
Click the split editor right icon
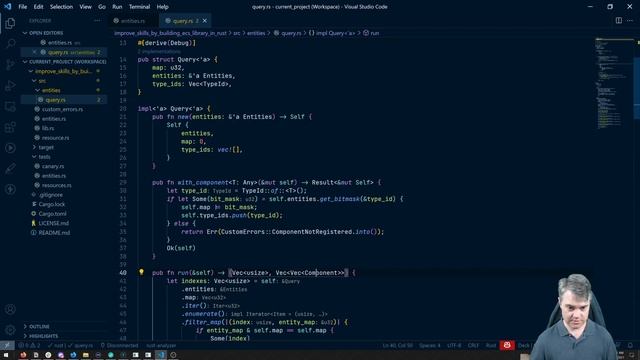pos(619,20)
